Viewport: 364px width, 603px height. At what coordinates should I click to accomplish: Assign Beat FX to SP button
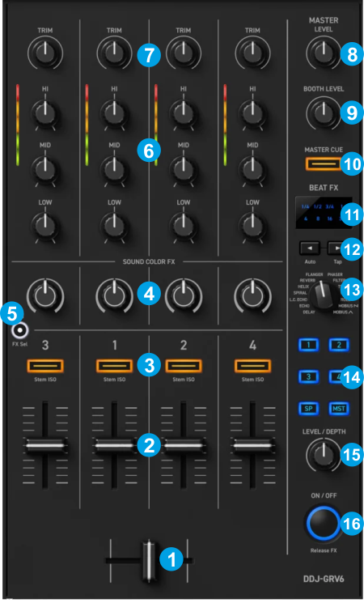tap(309, 409)
